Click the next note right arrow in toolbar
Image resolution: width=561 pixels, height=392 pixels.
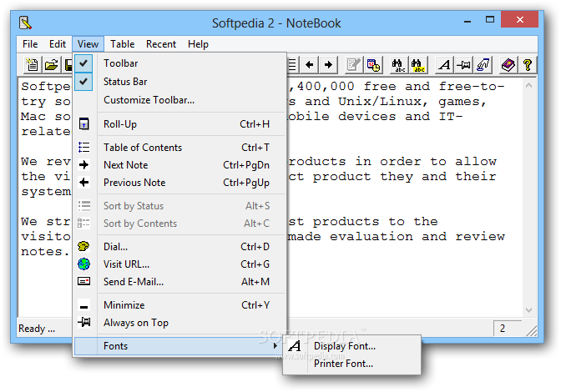coord(328,65)
